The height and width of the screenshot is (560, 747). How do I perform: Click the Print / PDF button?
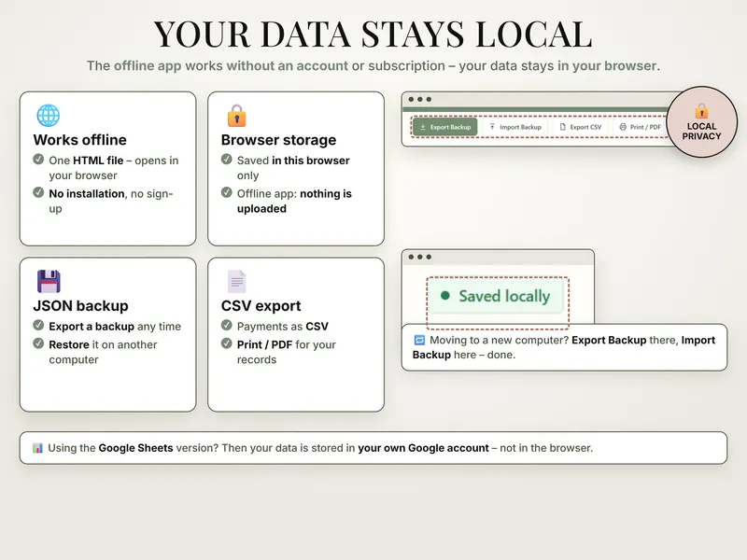pyautogui.click(x=640, y=127)
